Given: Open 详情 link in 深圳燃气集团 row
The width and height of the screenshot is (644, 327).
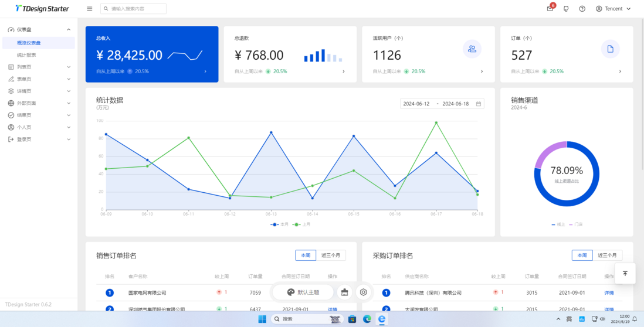Looking at the screenshot, I should pos(333,309).
